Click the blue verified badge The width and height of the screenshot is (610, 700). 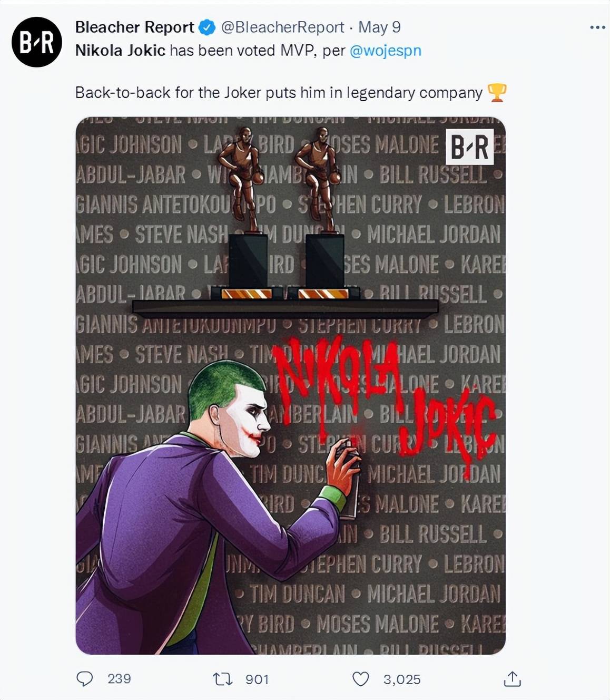207,27
